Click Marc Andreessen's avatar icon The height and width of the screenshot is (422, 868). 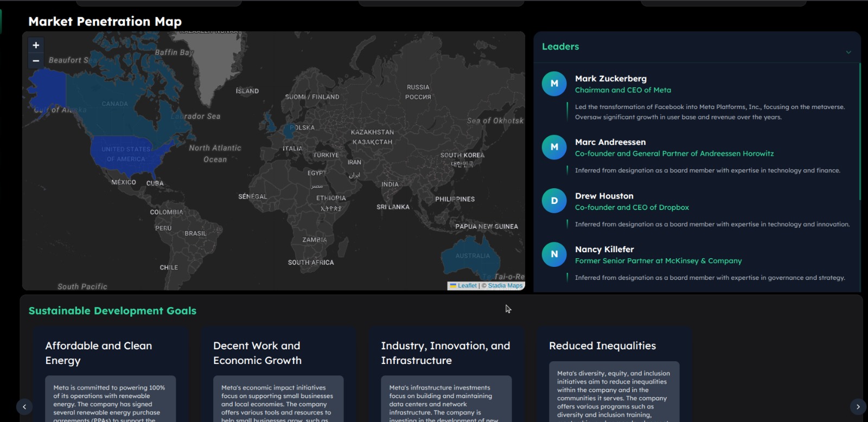(554, 147)
